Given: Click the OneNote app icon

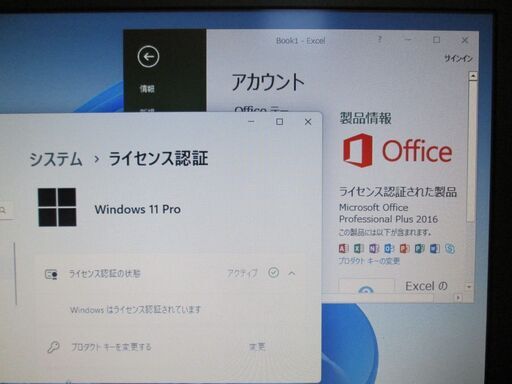Looking at the screenshot, I should (374, 249).
